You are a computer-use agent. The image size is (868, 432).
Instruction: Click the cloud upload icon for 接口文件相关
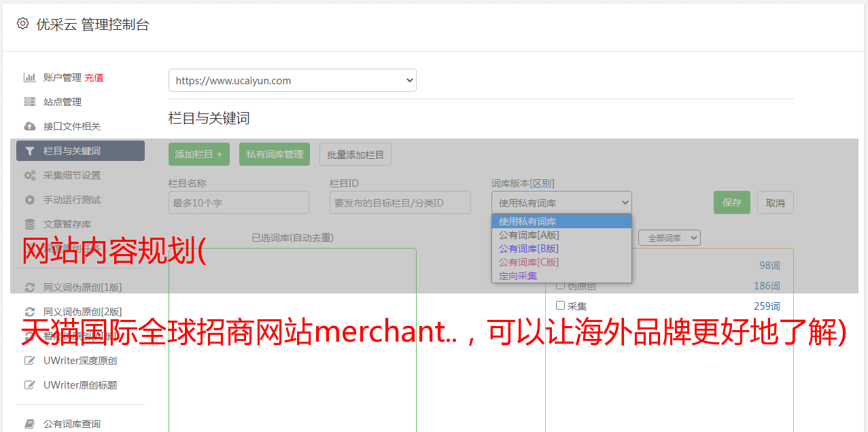coord(29,126)
